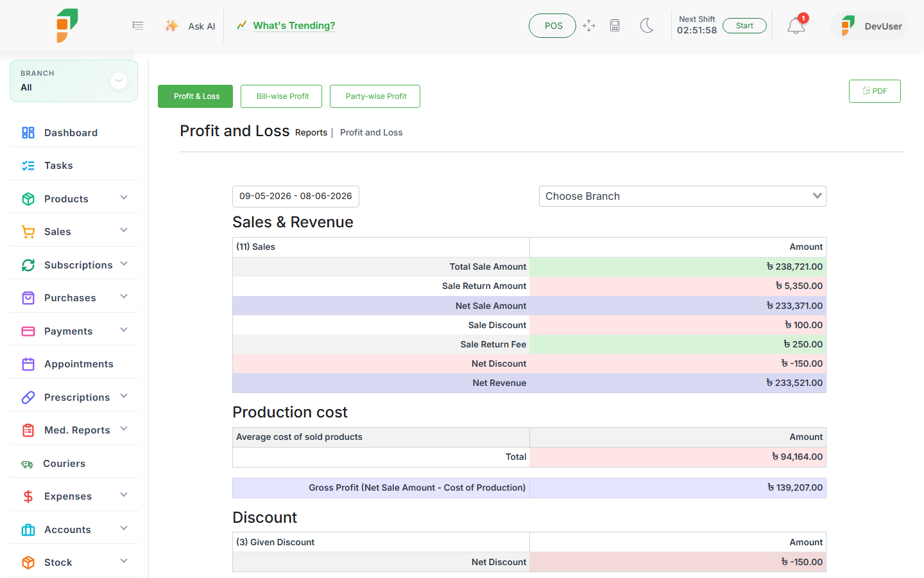Click the Reports breadcrumb
The image size is (924, 578).
(x=311, y=133)
